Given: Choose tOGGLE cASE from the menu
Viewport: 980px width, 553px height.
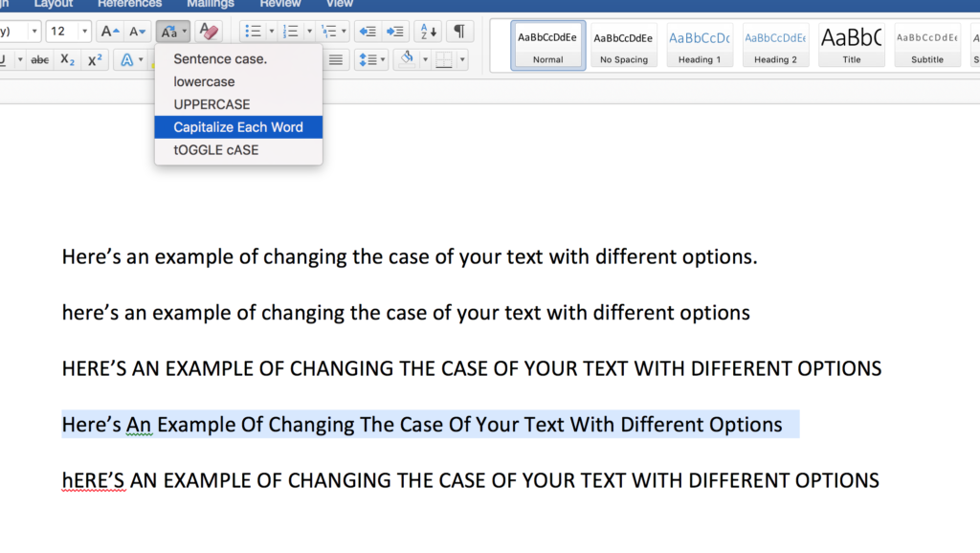Looking at the screenshot, I should pos(238,150).
